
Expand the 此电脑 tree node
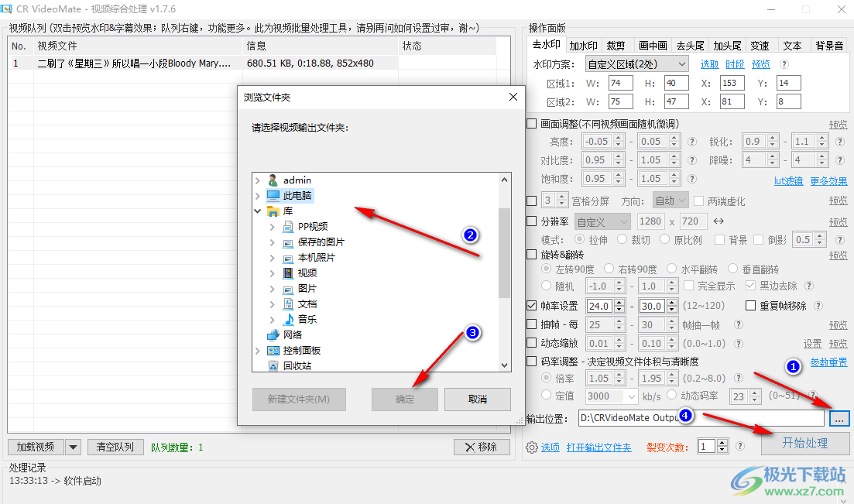pos(258,195)
